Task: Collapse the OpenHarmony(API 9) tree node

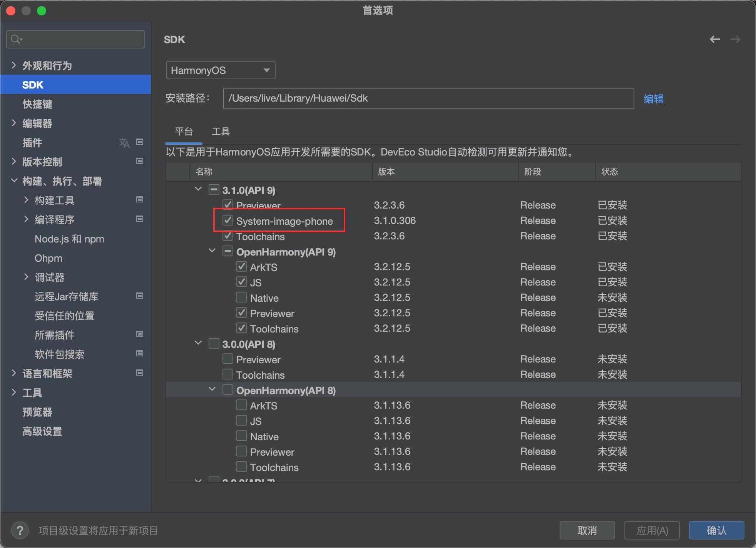Action: 212,251
